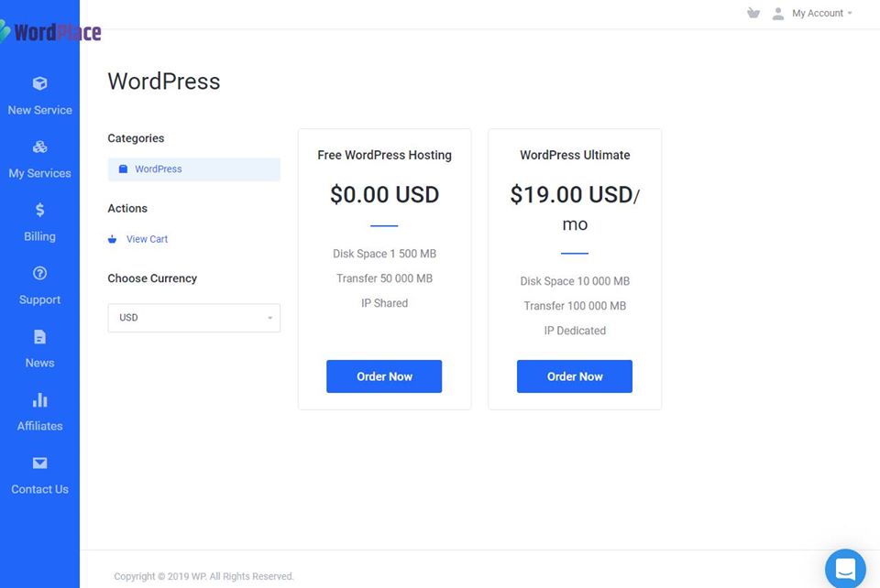Open the Support question mark icon

tap(39, 273)
